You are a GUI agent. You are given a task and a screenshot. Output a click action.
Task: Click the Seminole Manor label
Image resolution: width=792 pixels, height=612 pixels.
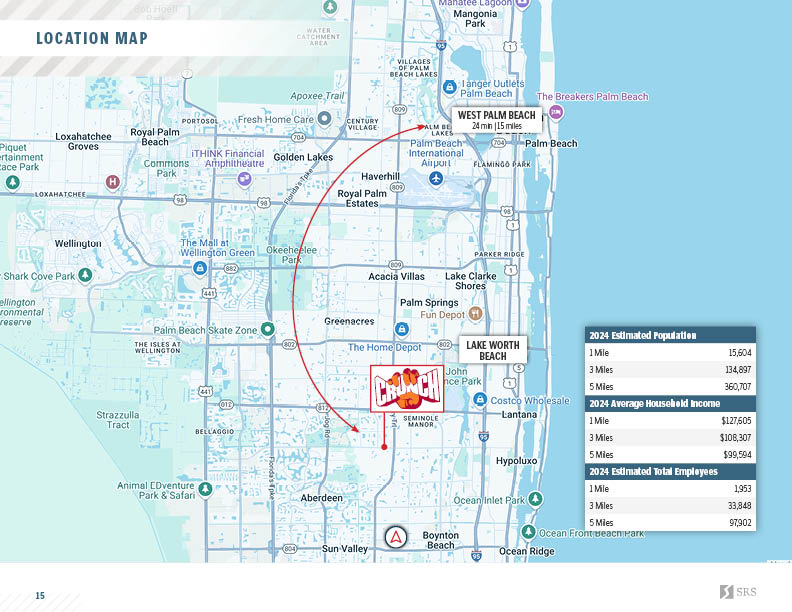[x=421, y=421]
